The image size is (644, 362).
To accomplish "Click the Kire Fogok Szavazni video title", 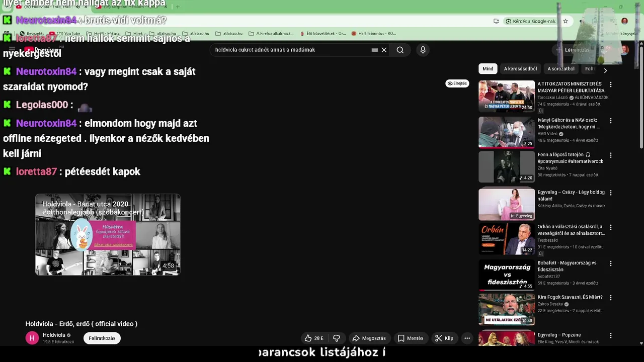I will [570, 297].
